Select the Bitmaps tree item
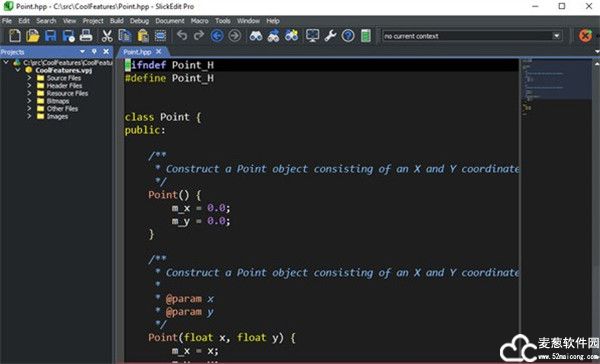This screenshot has width=600, height=364. tap(58, 101)
